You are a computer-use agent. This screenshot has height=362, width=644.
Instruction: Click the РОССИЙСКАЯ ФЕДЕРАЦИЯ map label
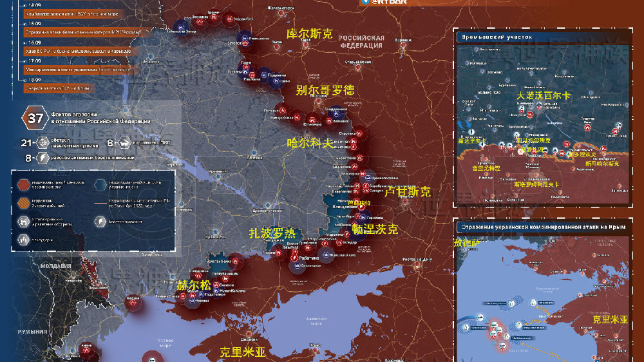click(361, 41)
